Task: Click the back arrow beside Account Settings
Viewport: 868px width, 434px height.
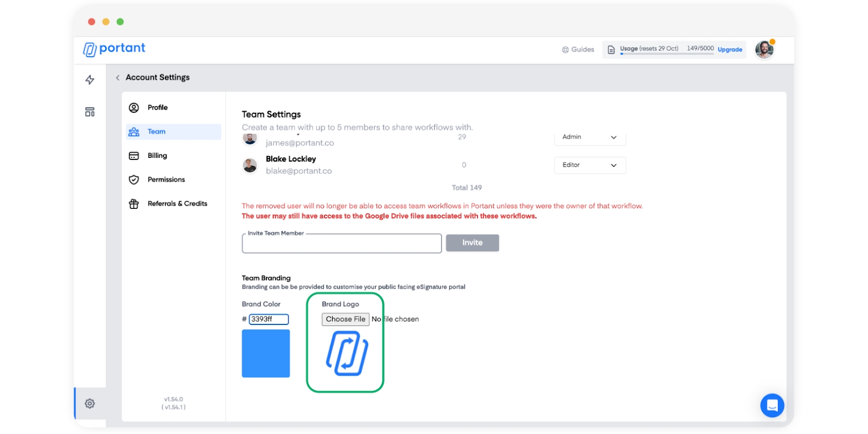Action: tap(118, 78)
